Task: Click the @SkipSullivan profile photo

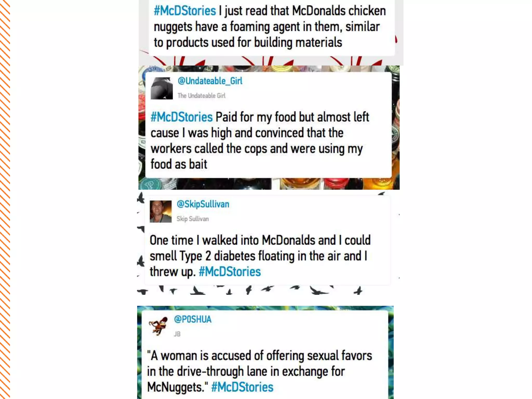Action: pos(161,211)
